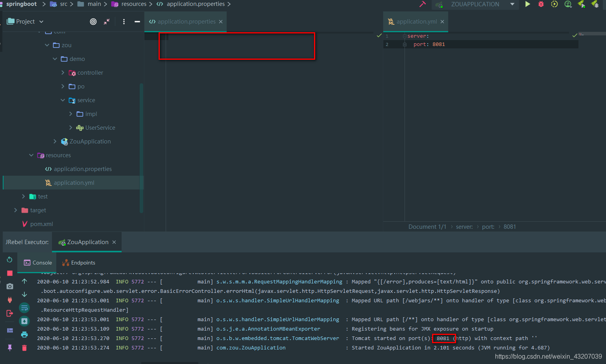Image resolution: width=606 pixels, height=364 pixels.
Task: Close the application.yml editor tab
Action: coord(442,22)
